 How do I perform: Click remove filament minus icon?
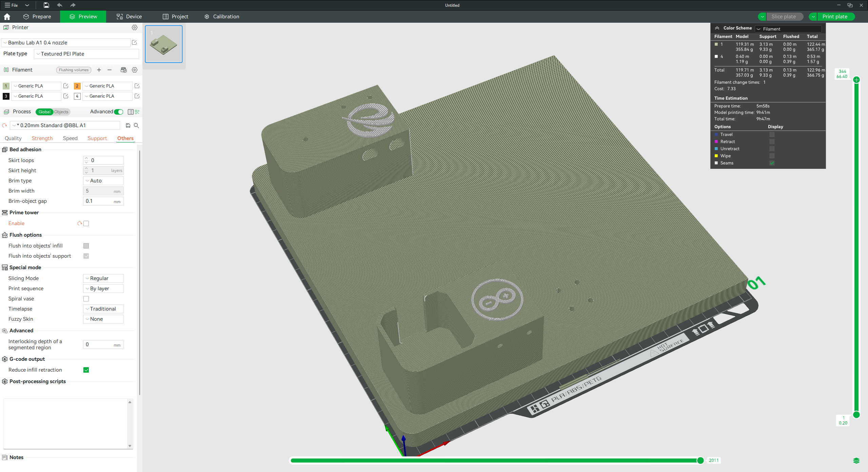click(110, 70)
